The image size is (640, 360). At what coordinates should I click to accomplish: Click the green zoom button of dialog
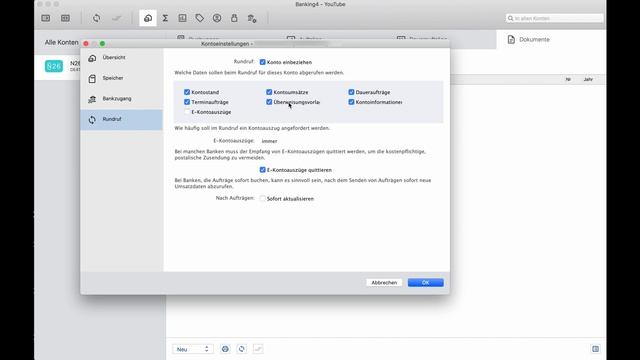click(x=102, y=44)
